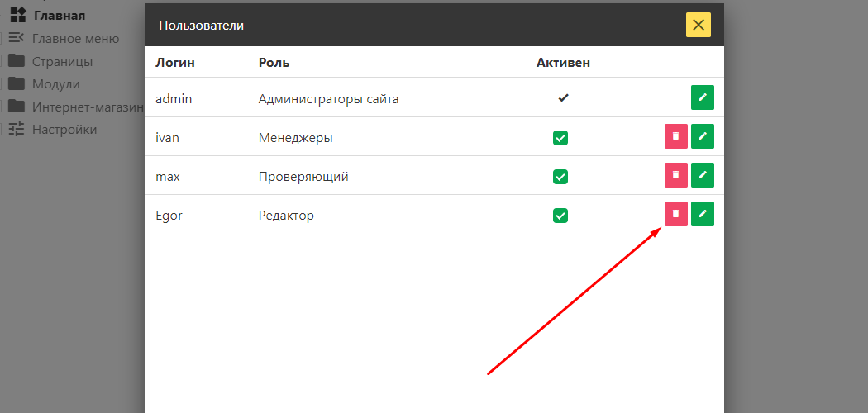This screenshot has height=413, width=868.
Task: Edit the admin user with the pencil button
Action: point(703,97)
